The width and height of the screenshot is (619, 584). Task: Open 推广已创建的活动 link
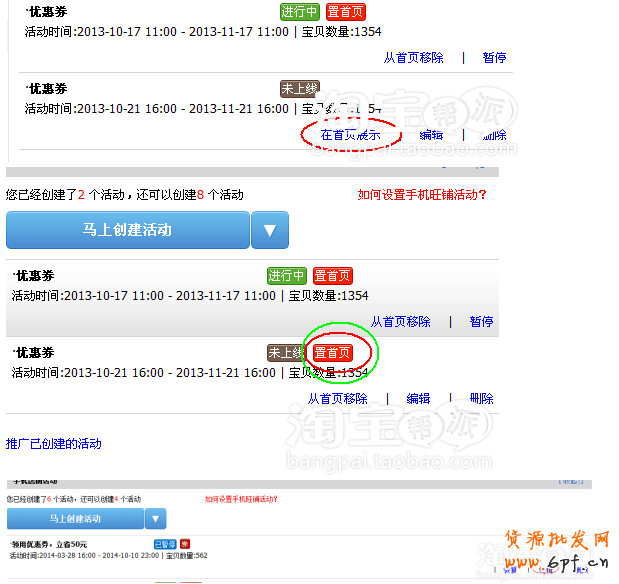tap(53, 443)
